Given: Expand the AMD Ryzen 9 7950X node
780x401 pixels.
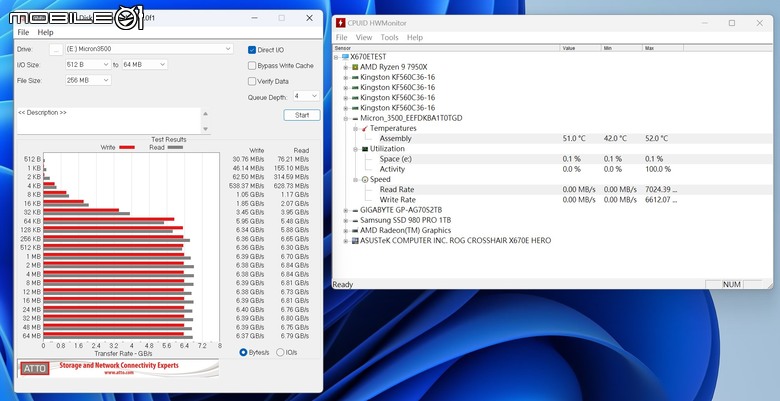Looking at the screenshot, I should coord(346,67).
